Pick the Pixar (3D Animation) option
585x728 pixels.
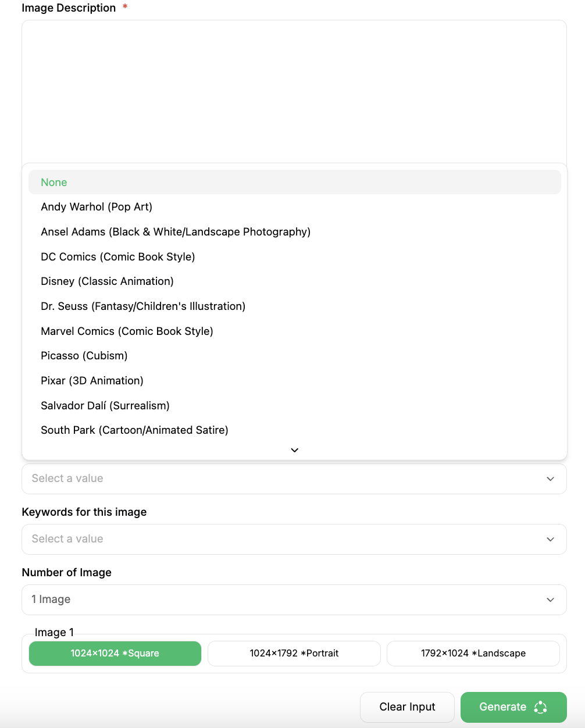pyautogui.click(x=92, y=381)
